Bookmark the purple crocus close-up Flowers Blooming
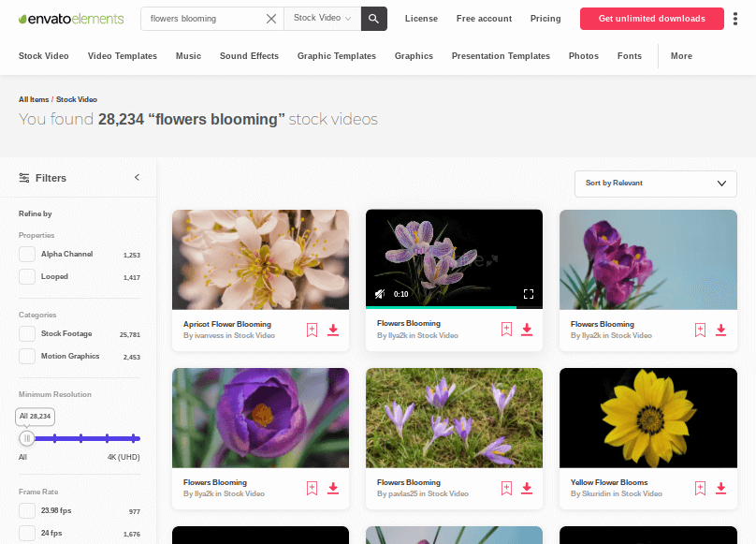This screenshot has width=756, height=544. tap(312, 489)
